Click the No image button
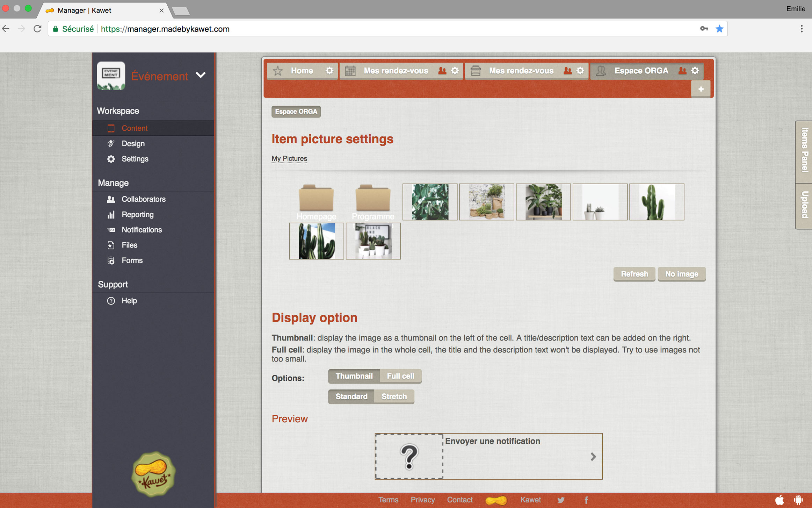The image size is (812, 508). tap(681, 274)
